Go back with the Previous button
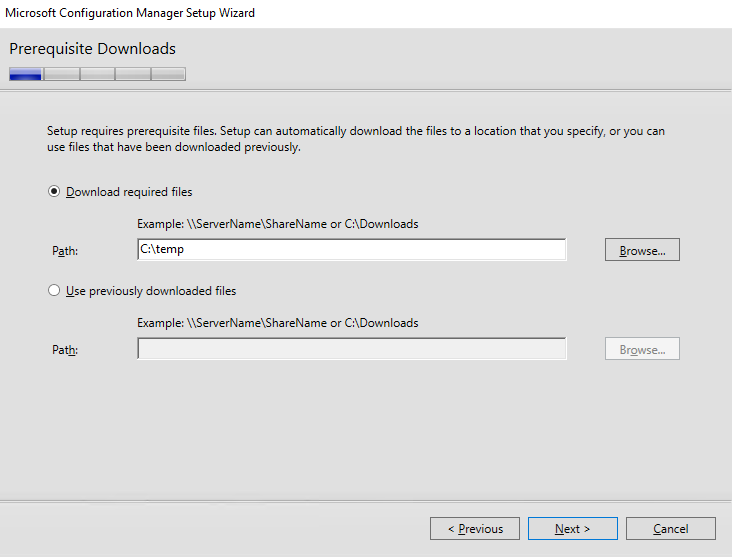Viewport: 732px width, 557px height. click(474, 529)
